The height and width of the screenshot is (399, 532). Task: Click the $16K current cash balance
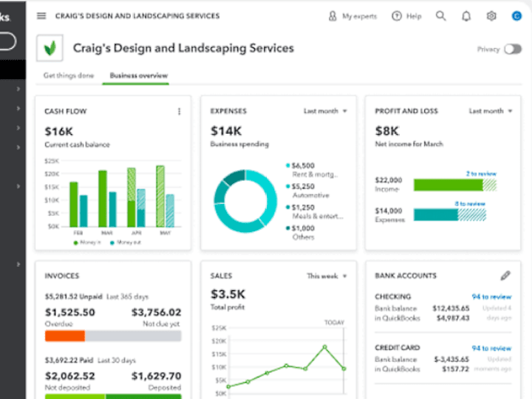click(58, 132)
